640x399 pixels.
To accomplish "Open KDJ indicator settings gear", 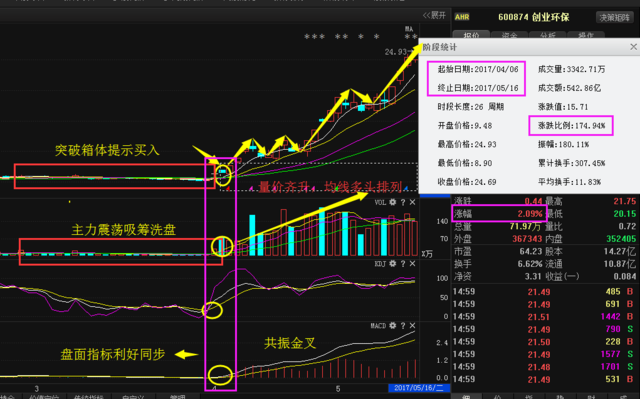I will [x=393, y=264].
